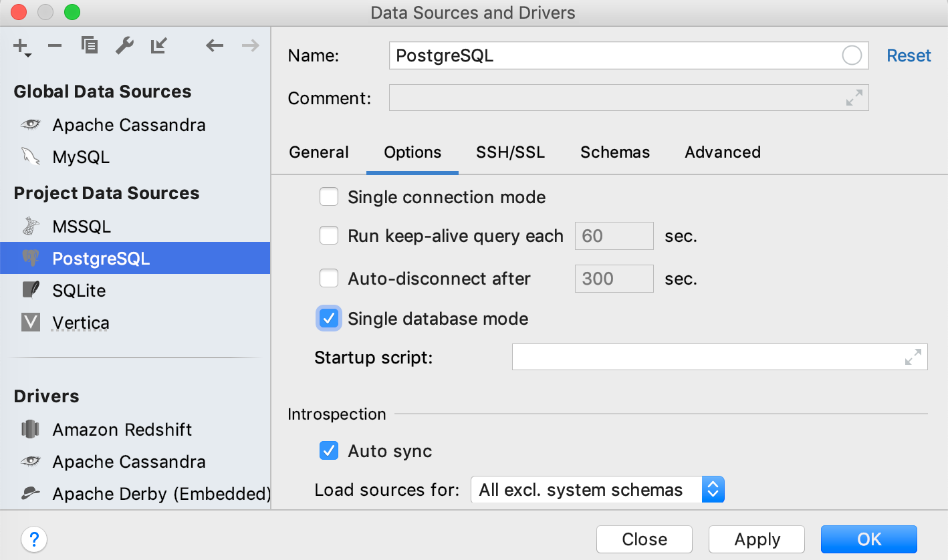Click the MySQL dolphin icon
Viewport: 948px width, 560px height.
pyautogui.click(x=31, y=157)
